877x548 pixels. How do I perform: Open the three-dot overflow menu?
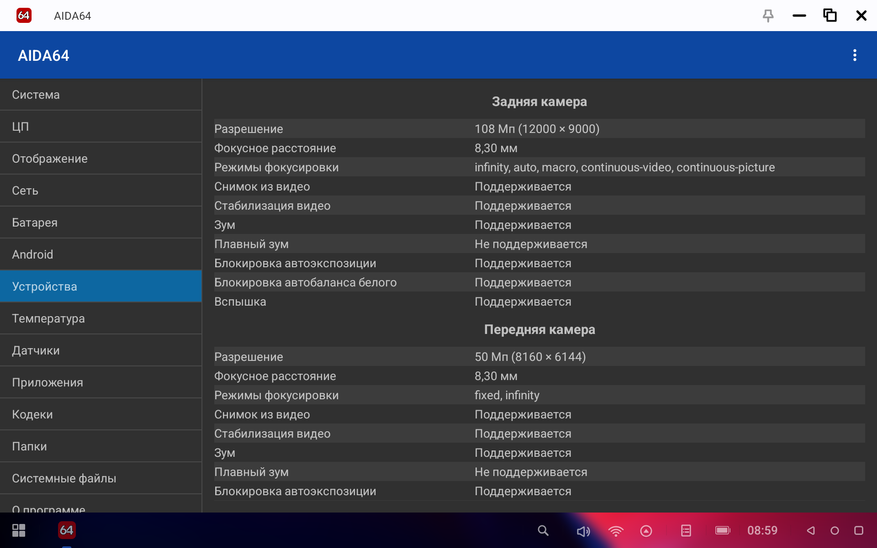tap(854, 55)
